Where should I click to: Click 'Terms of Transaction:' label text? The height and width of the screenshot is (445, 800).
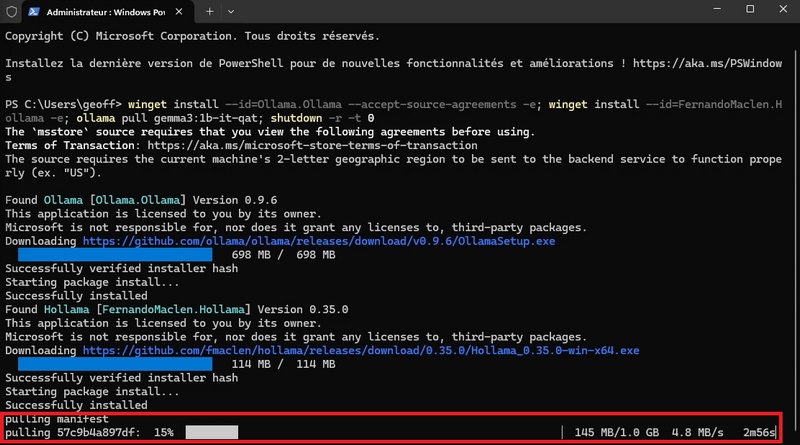tap(73, 145)
